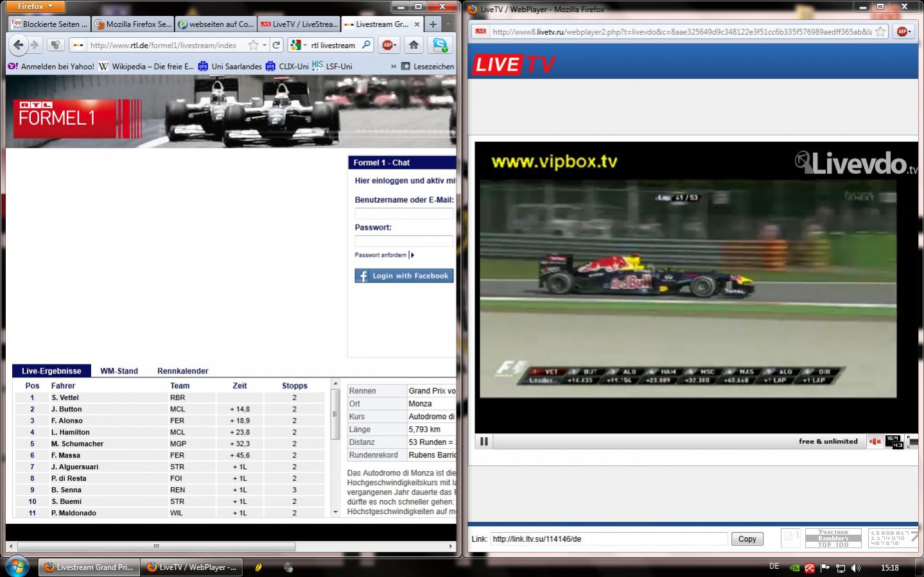Go forward with the forward arrow
Image resolution: width=924 pixels, height=577 pixels.
[35, 45]
